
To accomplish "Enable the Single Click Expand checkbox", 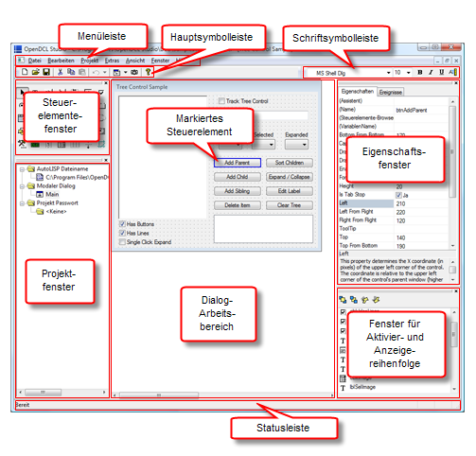I will pos(122,242).
